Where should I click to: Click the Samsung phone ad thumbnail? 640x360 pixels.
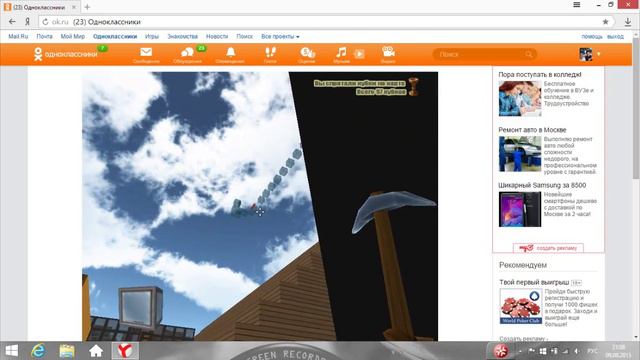pos(520,209)
